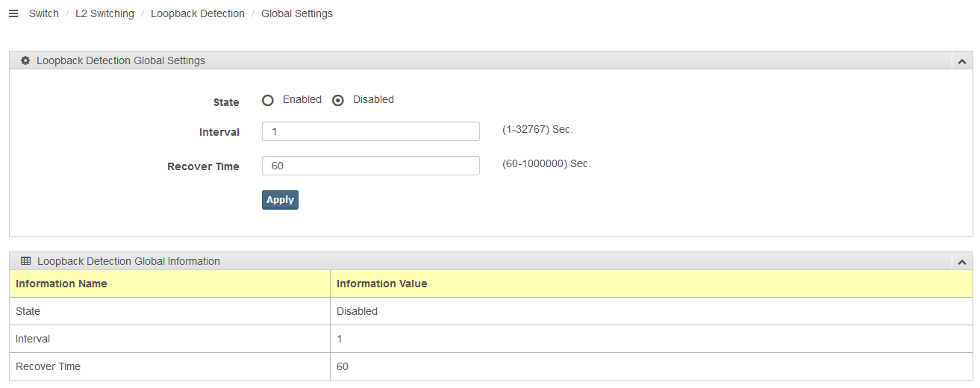This screenshot has width=980, height=388.
Task: Open Loopback Detection breadcrumb item
Action: pyautogui.click(x=198, y=13)
